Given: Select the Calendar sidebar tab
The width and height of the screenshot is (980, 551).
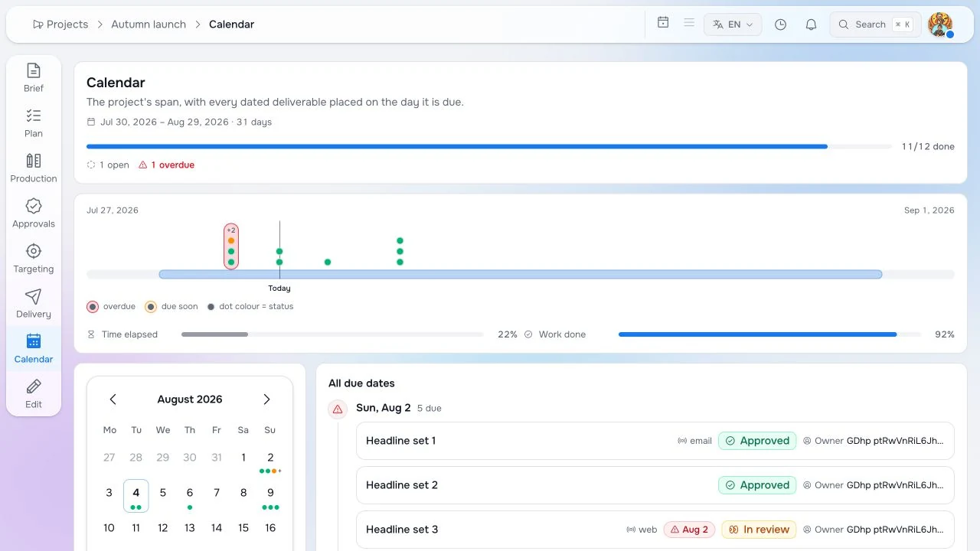Looking at the screenshot, I should coord(34,348).
